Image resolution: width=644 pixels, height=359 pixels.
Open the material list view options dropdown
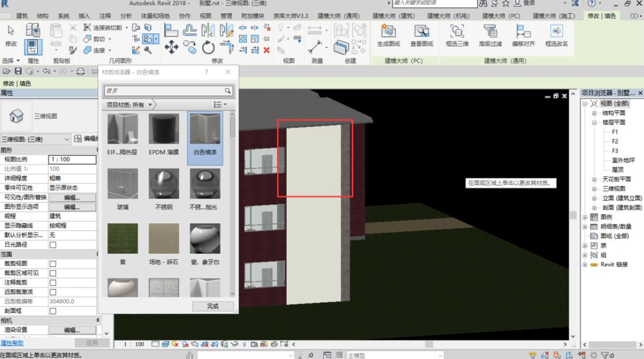[220, 105]
